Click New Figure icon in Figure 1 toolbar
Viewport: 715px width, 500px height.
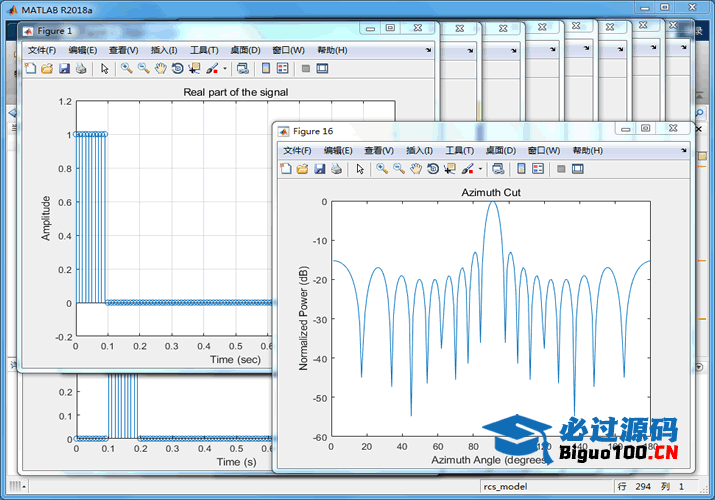[x=31, y=68]
